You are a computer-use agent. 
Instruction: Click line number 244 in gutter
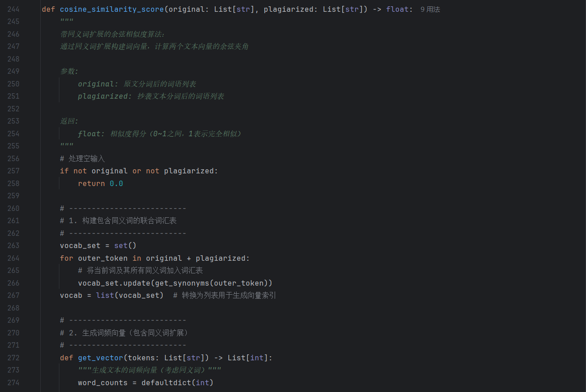(x=14, y=9)
